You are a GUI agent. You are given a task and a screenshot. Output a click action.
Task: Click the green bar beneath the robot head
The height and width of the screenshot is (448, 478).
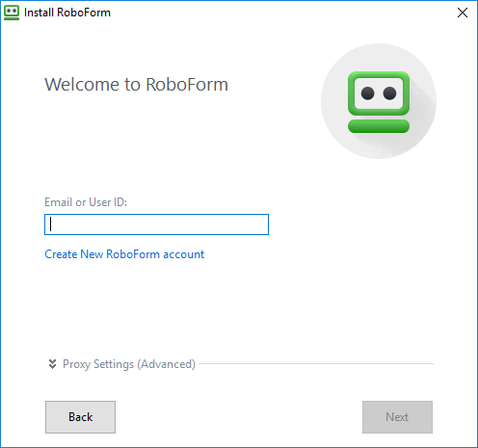(379, 126)
